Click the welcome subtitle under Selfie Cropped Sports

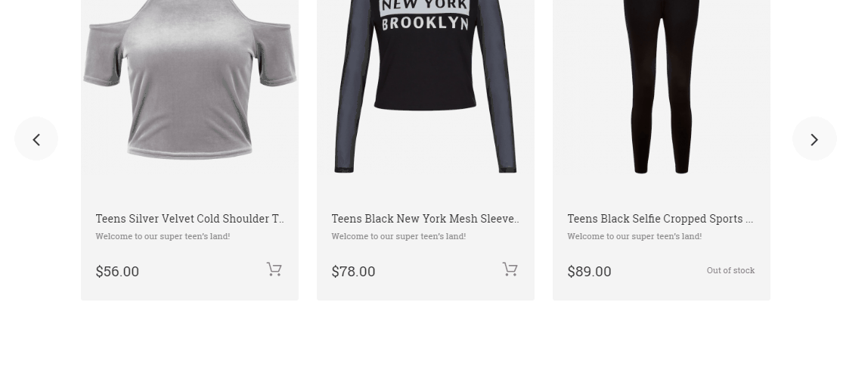634,236
